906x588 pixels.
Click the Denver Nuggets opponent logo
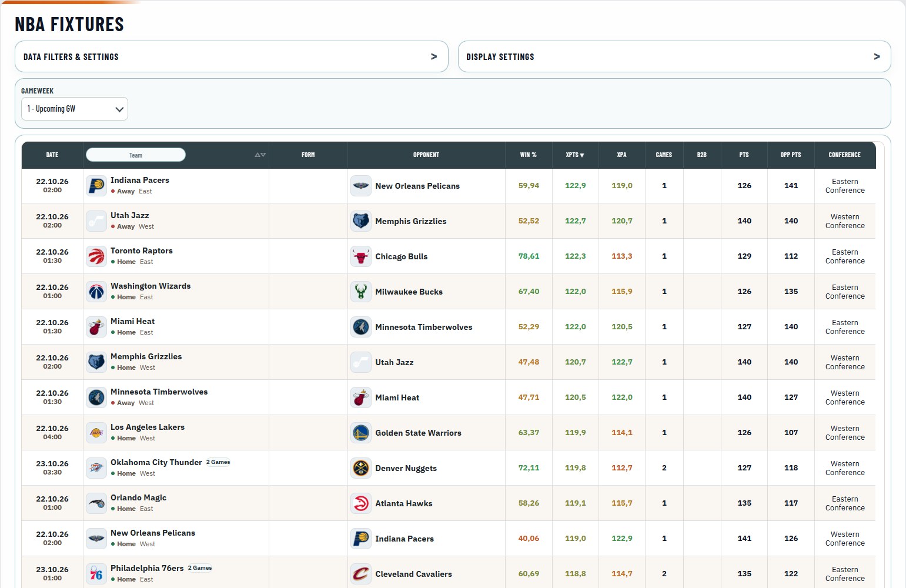(361, 468)
